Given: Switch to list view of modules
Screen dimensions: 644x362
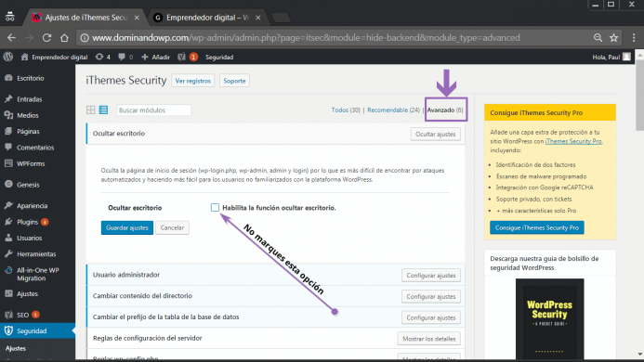Looking at the screenshot, I should point(103,110).
